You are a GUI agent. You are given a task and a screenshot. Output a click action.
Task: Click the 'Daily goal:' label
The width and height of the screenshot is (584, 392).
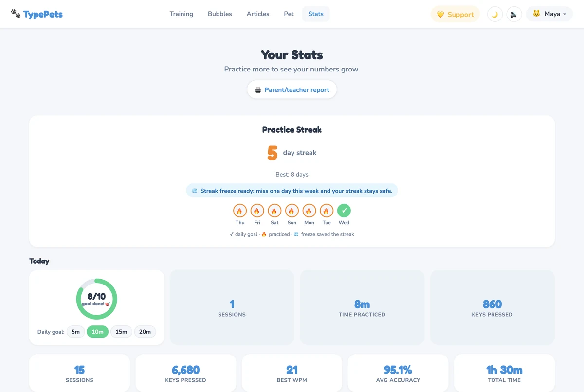pos(51,332)
